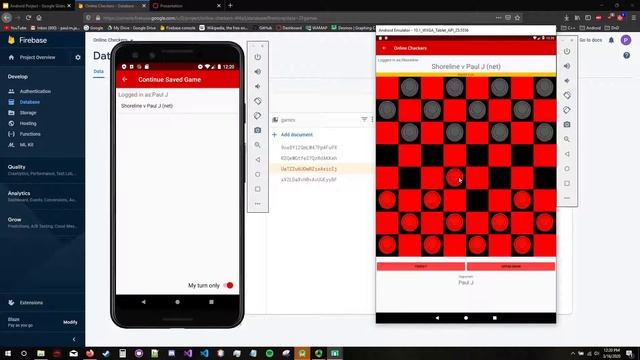Select the highlighted orange document ID in games

(x=309, y=169)
